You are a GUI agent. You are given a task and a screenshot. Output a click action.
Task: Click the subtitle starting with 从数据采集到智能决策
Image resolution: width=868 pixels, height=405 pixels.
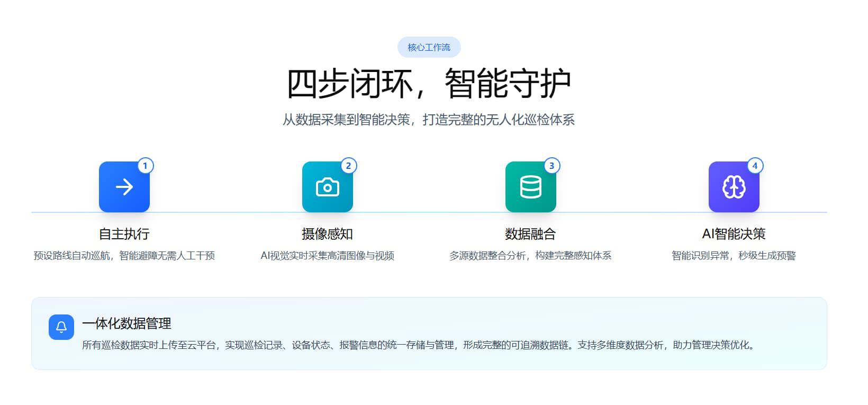click(429, 120)
